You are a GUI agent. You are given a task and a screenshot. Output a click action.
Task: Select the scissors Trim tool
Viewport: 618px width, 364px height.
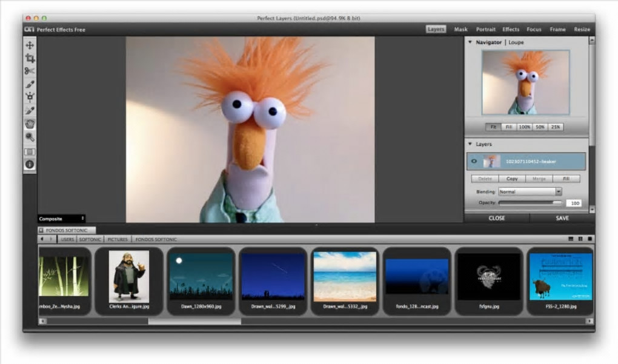coord(30,71)
